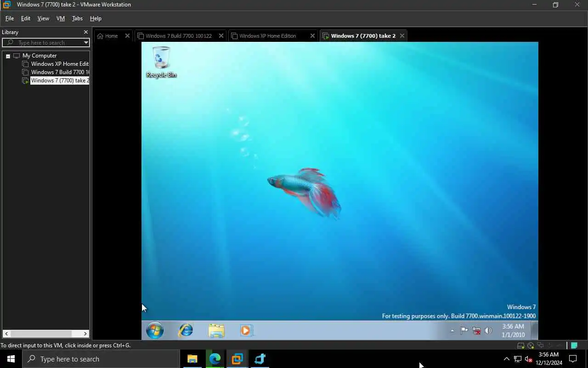Open File Explorer on host taskbar
The height and width of the screenshot is (368, 588).
pyautogui.click(x=192, y=359)
